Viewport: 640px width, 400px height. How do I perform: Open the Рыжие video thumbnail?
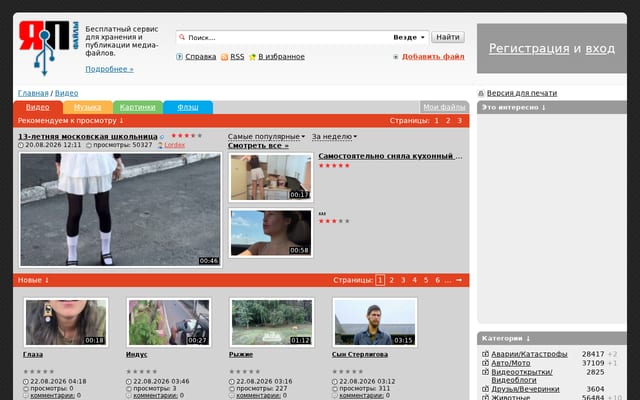(272, 322)
